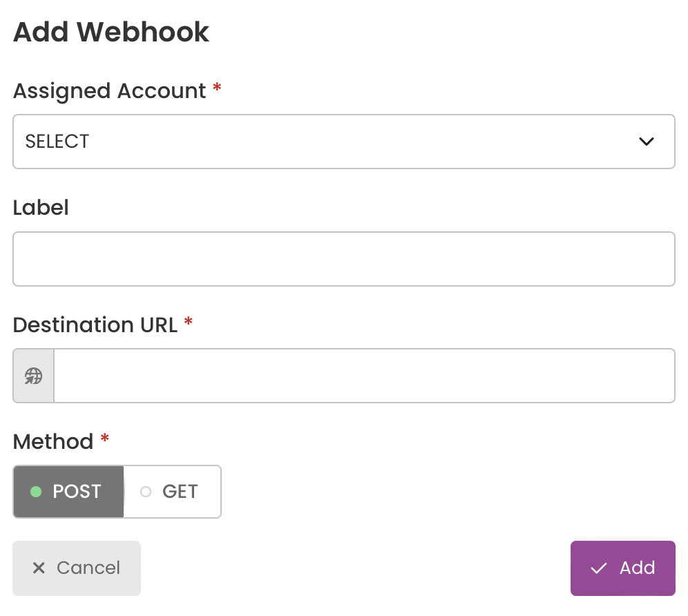Click the SELECT placeholder text
Screen dimensions: 688x616
(57, 142)
